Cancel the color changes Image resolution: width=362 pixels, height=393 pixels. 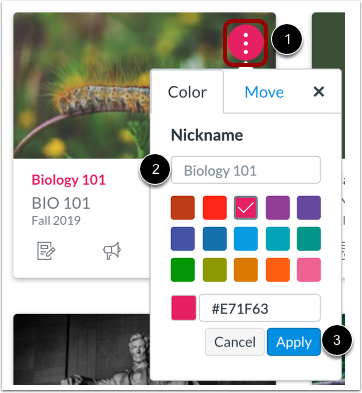[x=235, y=342]
